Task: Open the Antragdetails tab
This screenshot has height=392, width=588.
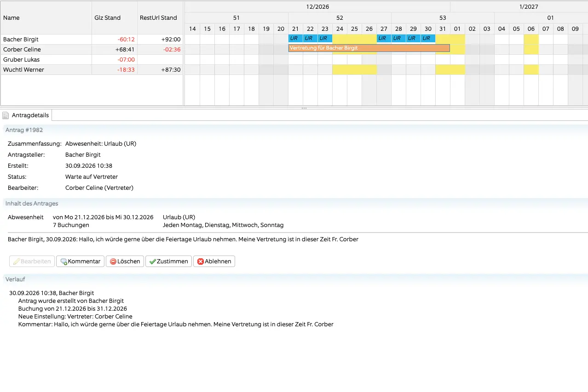Action: pyautogui.click(x=26, y=115)
